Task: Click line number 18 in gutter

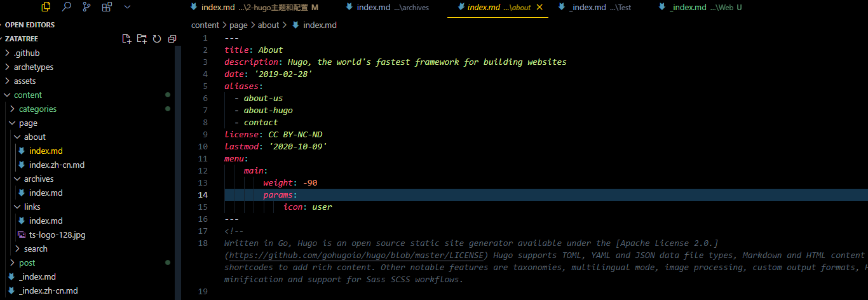Action: (203, 243)
